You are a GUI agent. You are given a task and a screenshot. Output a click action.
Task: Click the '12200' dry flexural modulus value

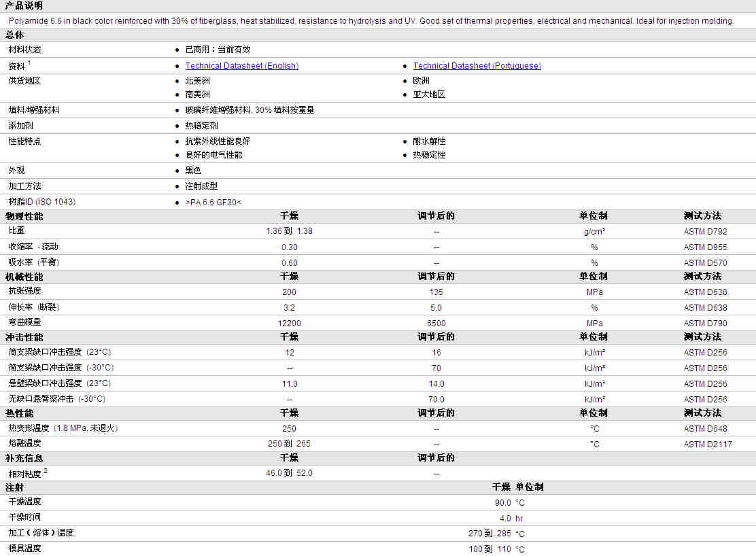click(290, 323)
